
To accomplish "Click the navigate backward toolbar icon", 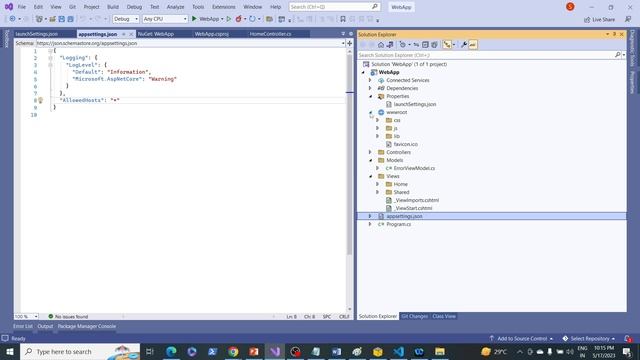I will 12,19.
